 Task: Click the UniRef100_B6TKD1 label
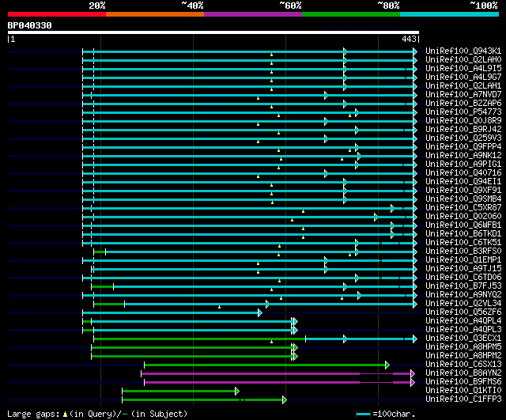point(463,234)
